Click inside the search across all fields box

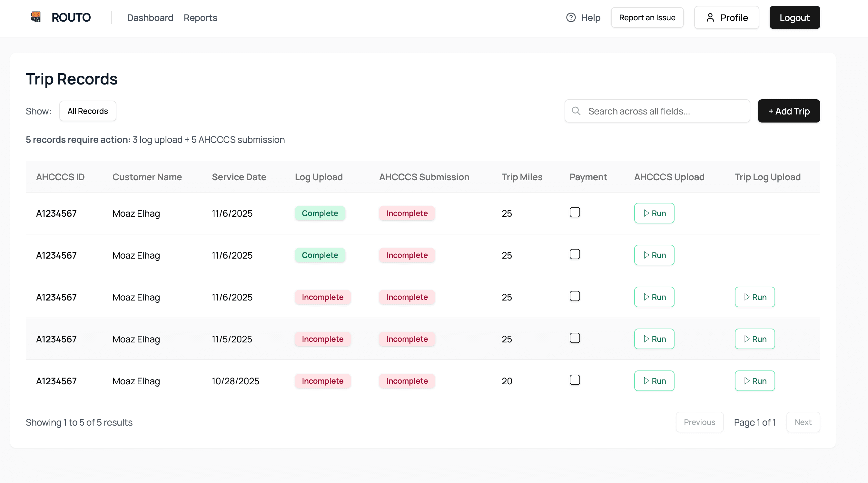pyautogui.click(x=657, y=111)
